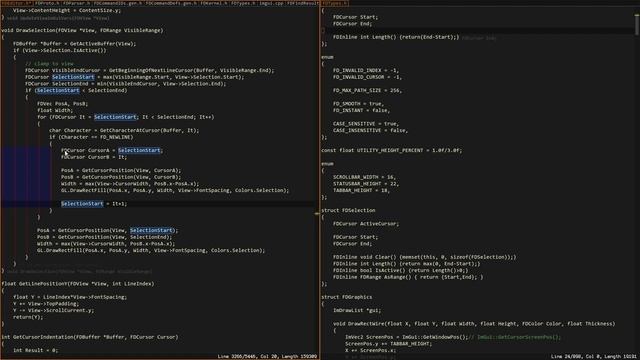Click the 'return(Y);' statement
Image resolution: width=640 pixels, height=360 pixels.
[x=28, y=317]
